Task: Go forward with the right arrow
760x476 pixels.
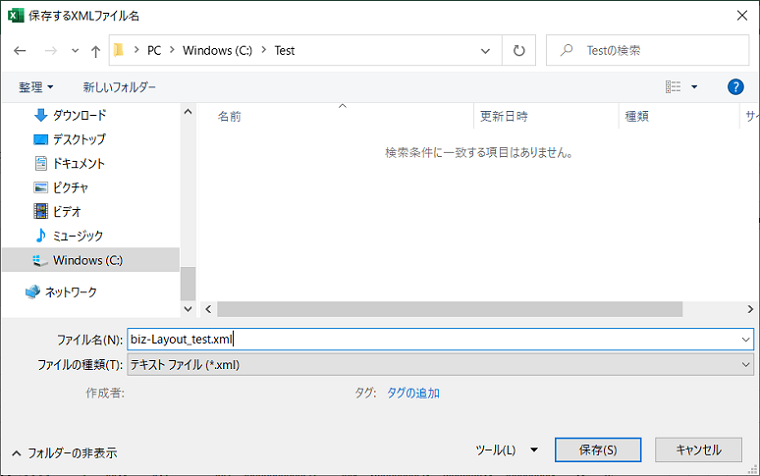Action: click(x=50, y=50)
